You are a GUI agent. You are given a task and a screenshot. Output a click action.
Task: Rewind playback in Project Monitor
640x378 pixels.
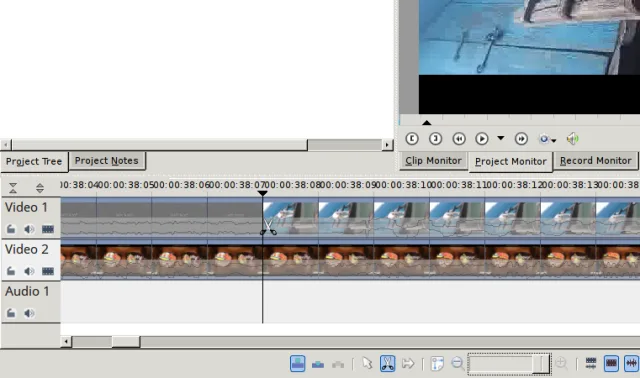[x=459, y=139]
